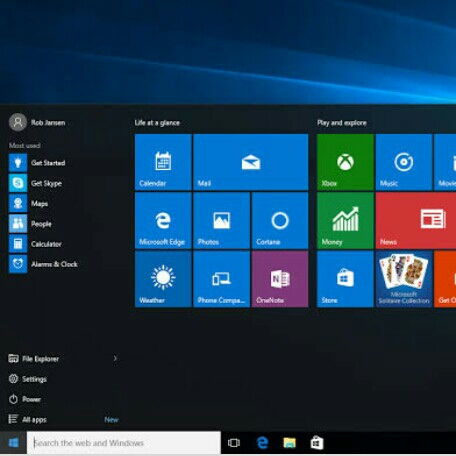
Task: Click the Maps app icon
Action: tap(18, 203)
